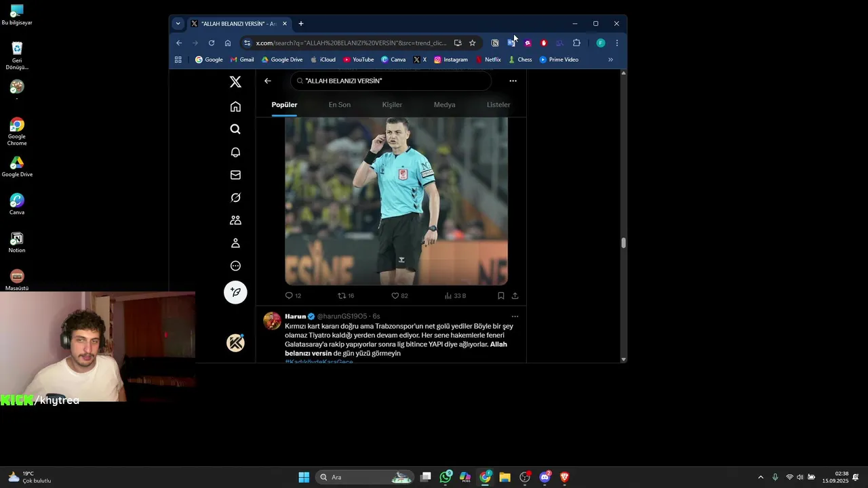Open Communities people icon in sidebar
The width and height of the screenshot is (868, 488).
point(235,220)
